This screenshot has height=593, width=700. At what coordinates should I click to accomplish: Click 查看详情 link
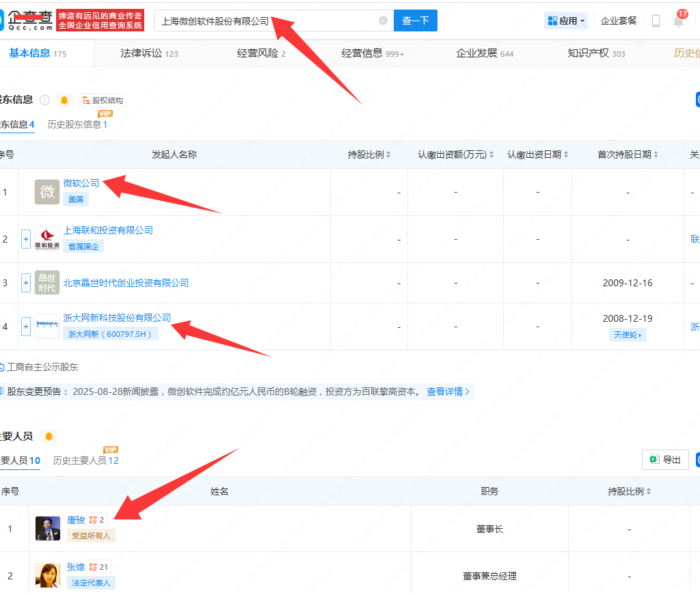448,391
